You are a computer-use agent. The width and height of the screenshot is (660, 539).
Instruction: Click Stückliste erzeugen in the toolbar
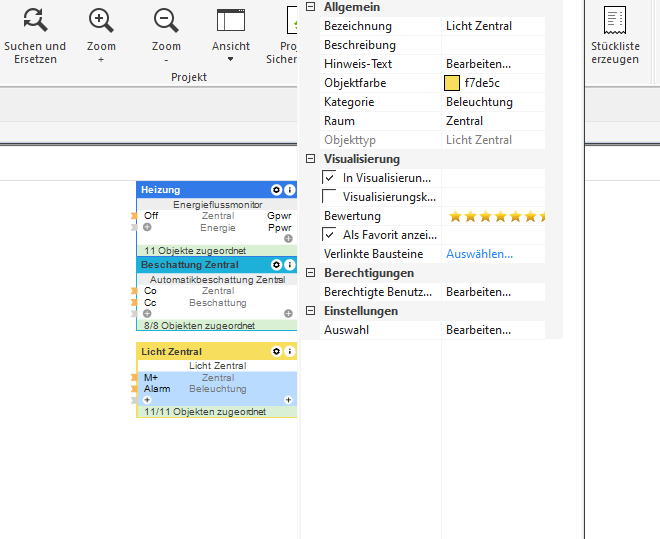[x=615, y=33]
